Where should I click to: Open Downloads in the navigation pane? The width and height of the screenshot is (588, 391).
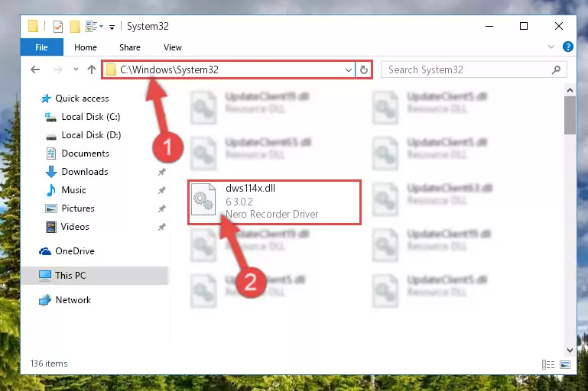[85, 172]
